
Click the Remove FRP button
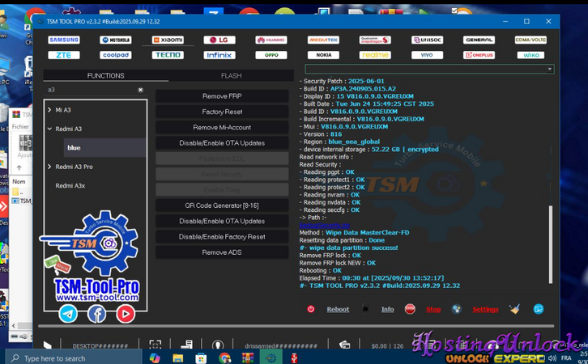click(x=222, y=96)
